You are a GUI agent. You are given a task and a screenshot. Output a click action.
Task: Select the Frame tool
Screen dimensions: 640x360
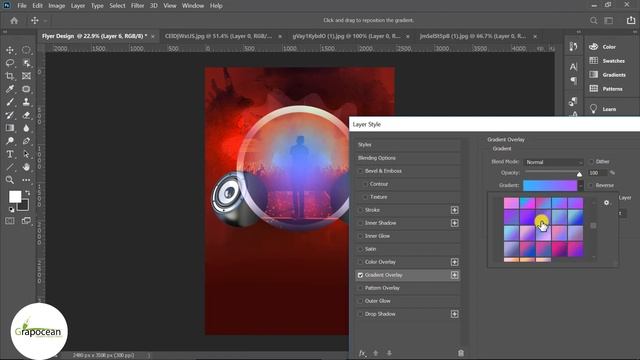pos(26,76)
